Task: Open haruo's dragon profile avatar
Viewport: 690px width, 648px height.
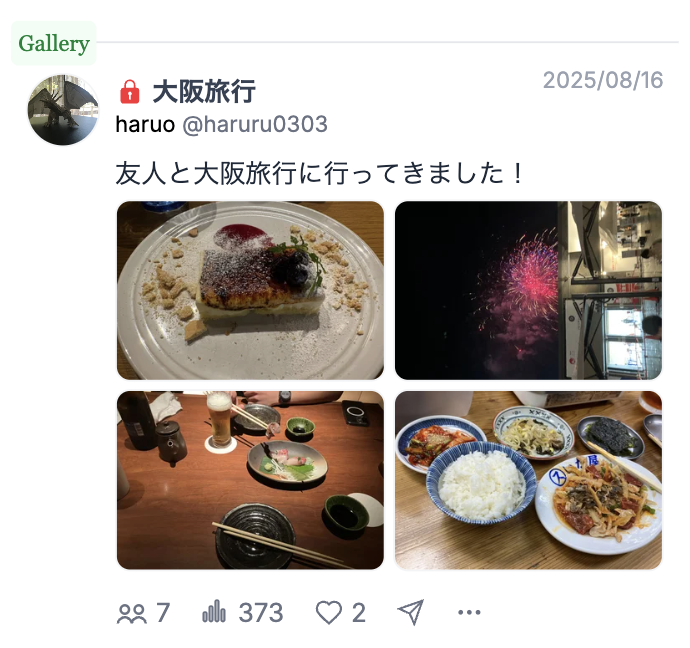Action: 63,110
